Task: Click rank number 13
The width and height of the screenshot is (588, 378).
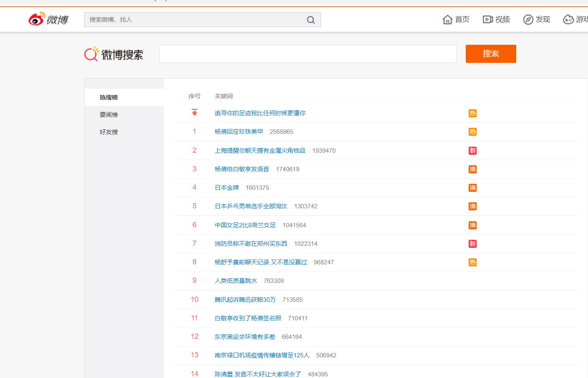Action: 194,355
